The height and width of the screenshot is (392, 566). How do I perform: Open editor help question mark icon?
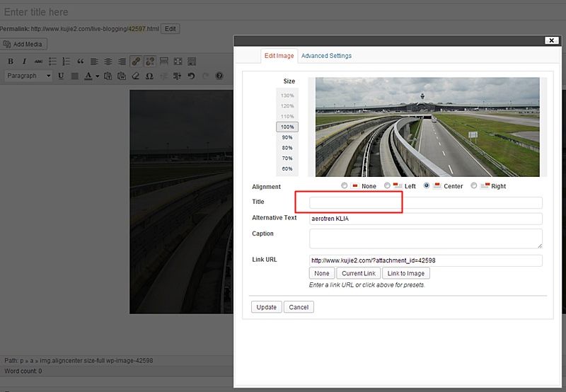click(x=219, y=76)
